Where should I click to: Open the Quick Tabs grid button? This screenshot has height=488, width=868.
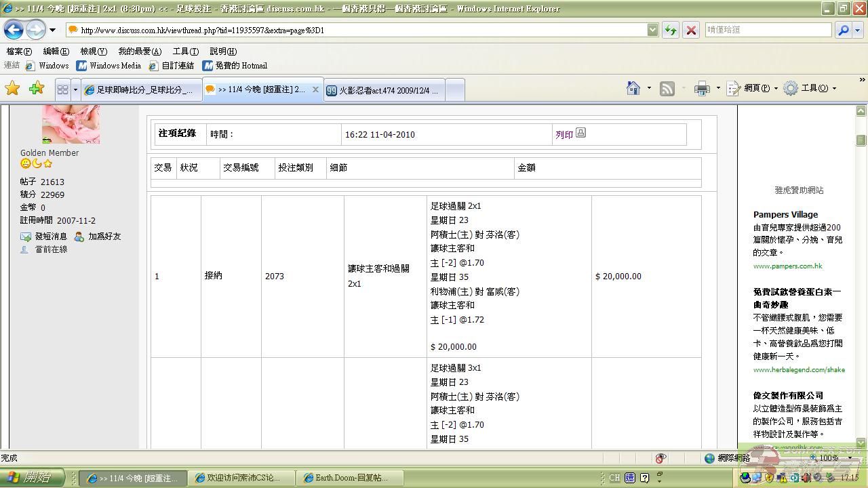pos(62,89)
